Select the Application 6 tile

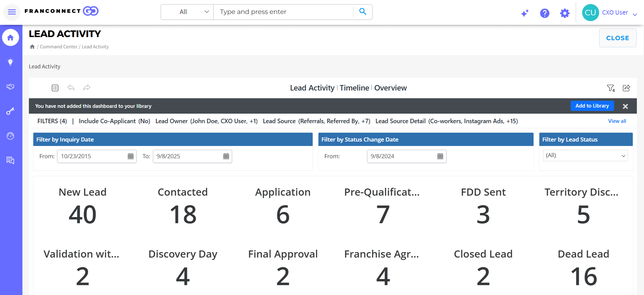283,206
